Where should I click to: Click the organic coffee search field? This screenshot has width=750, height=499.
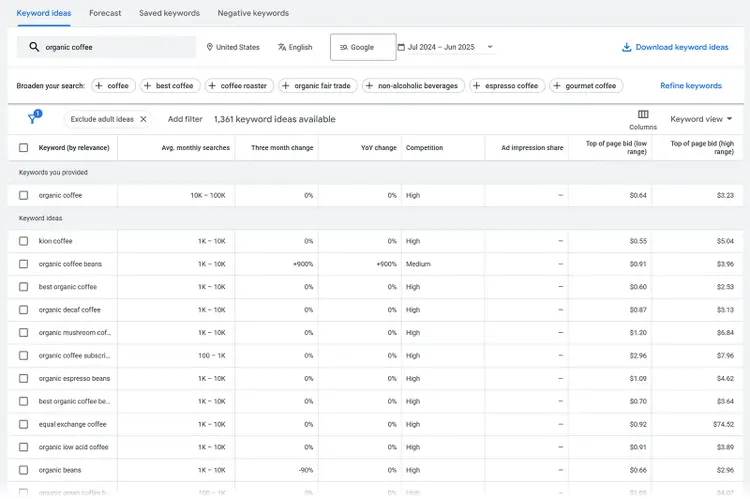106,47
